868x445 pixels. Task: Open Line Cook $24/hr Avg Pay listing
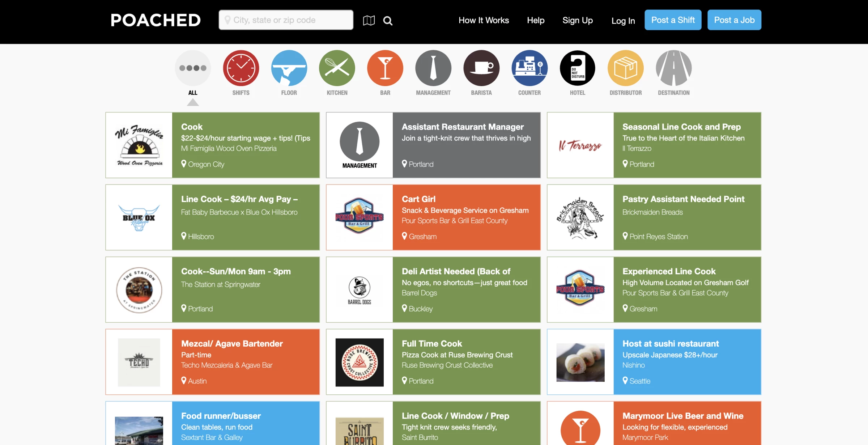coord(239,199)
